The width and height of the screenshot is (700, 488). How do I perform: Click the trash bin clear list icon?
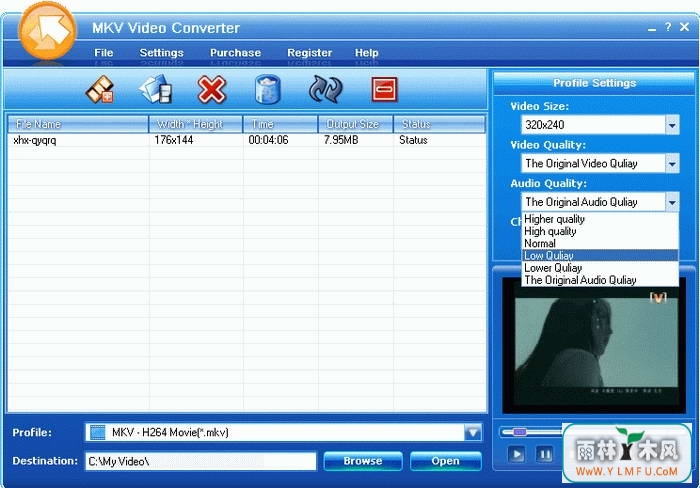[x=268, y=89]
